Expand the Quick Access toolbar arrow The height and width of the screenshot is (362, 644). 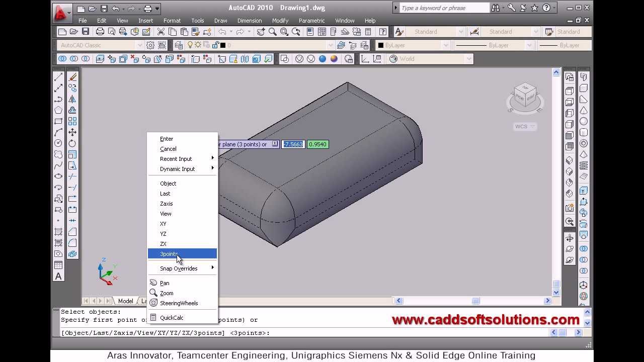coord(157,9)
